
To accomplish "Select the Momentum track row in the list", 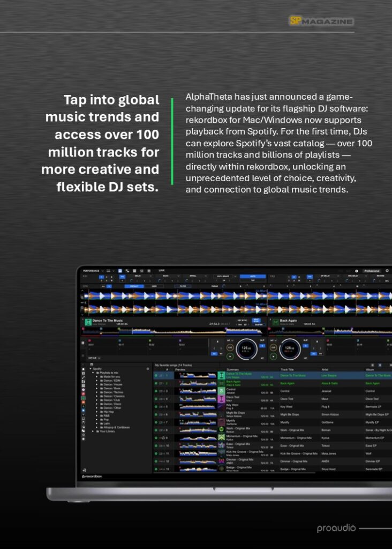I will point(268,437).
